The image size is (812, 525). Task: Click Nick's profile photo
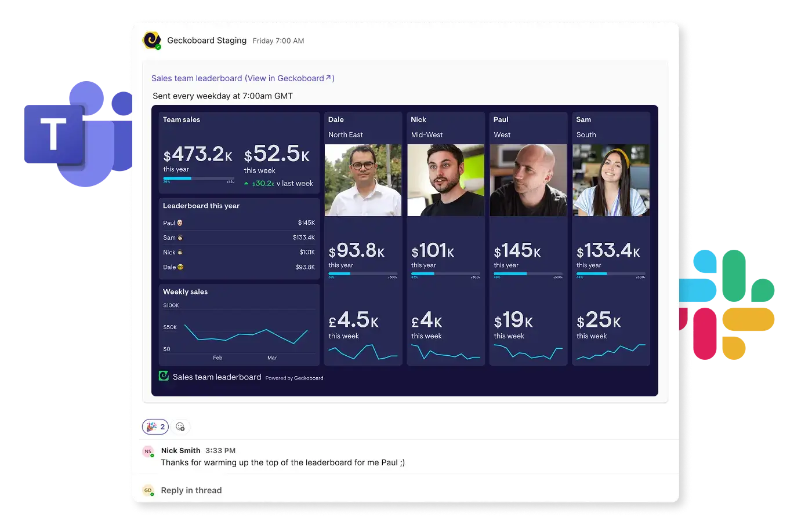pyautogui.click(x=446, y=180)
